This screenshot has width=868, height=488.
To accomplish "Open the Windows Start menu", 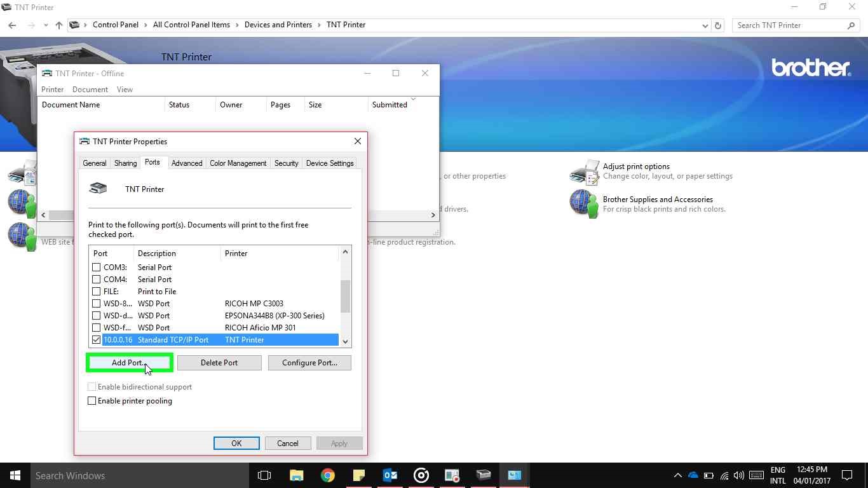I will pyautogui.click(x=15, y=475).
